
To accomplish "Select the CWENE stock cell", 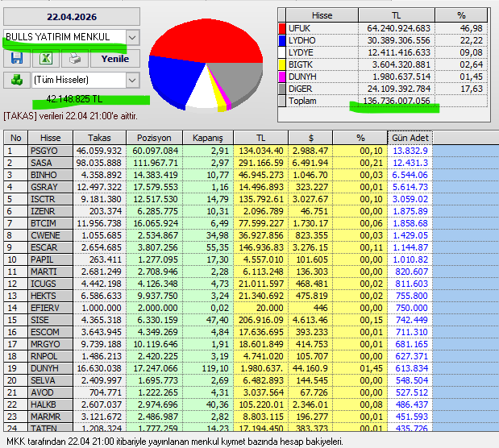I will 50,235.
